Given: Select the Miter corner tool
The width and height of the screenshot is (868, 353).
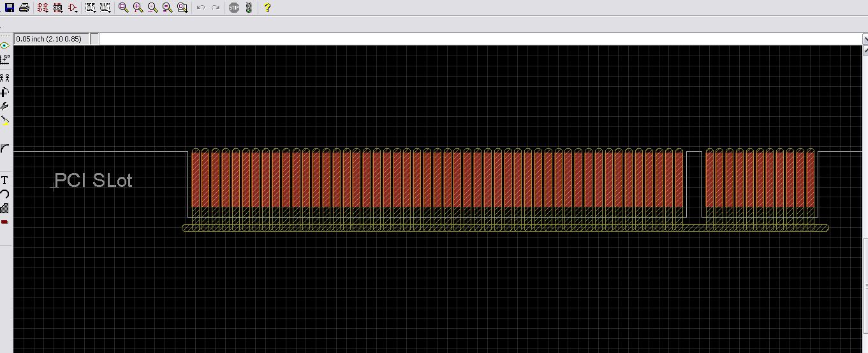Looking at the screenshot, I should click(5, 147).
